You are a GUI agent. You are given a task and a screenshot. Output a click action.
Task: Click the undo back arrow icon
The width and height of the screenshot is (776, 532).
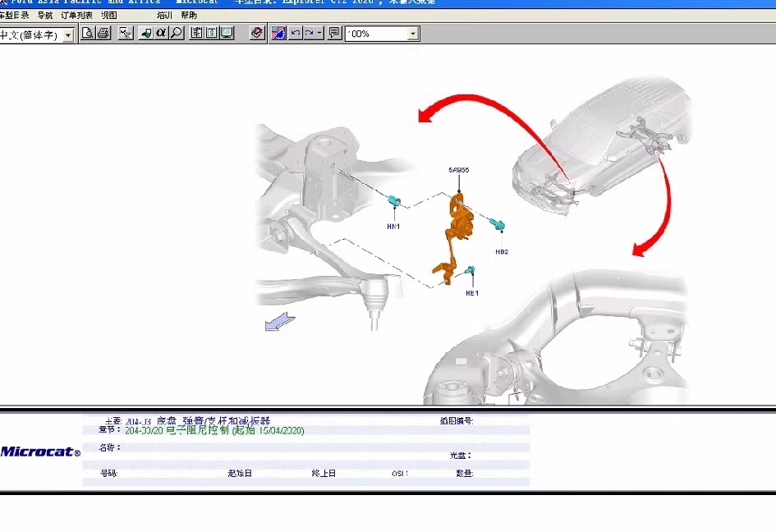(x=296, y=34)
